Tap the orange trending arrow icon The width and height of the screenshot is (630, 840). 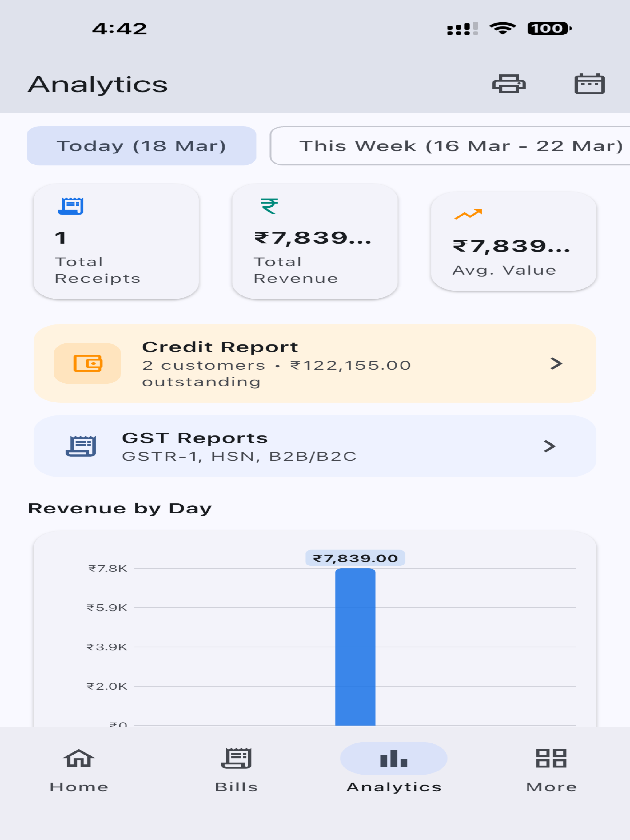[468, 214]
